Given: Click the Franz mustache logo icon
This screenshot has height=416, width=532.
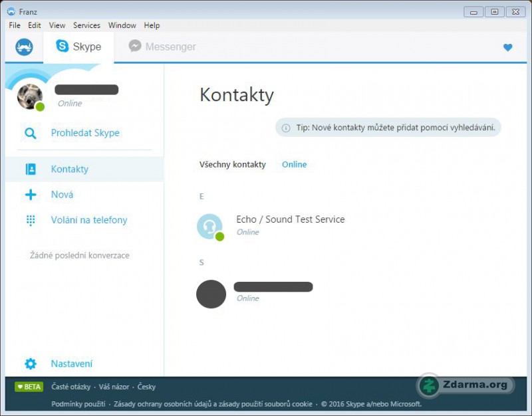Looking at the screenshot, I should 24,47.
